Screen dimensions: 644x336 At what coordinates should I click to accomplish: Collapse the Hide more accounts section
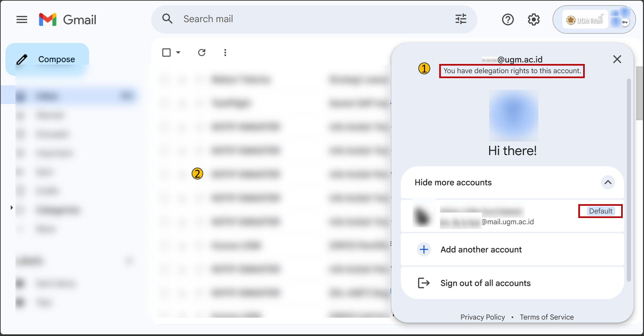tap(608, 182)
